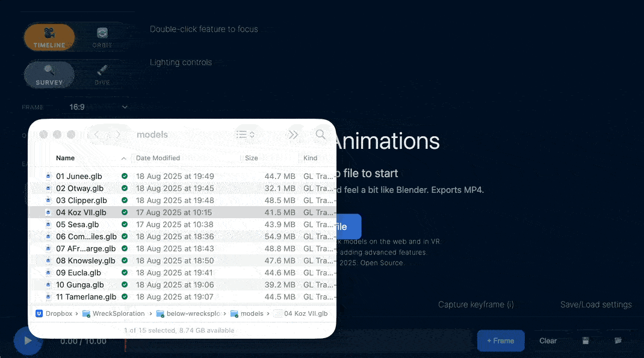This screenshot has height=358, width=644.
Task: Click the sort arrow on the Name column header
Action: point(124,158)
